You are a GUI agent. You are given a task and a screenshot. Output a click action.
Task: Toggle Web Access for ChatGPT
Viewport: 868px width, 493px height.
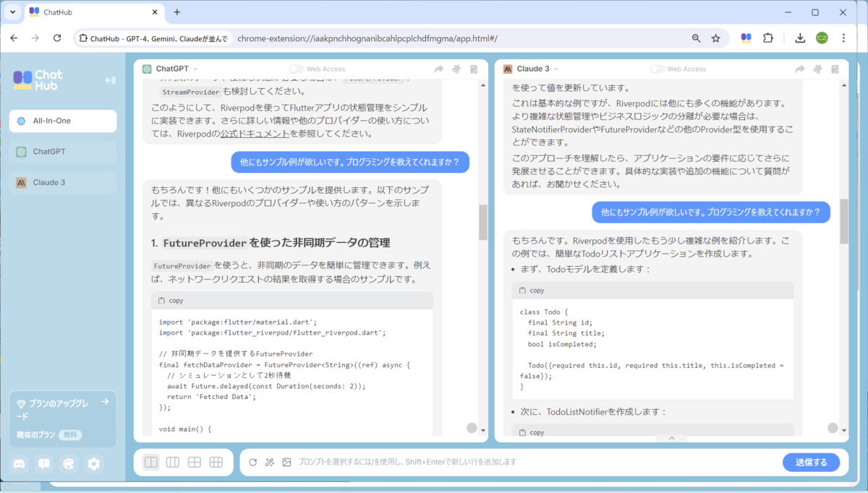(x=295, y=69)
